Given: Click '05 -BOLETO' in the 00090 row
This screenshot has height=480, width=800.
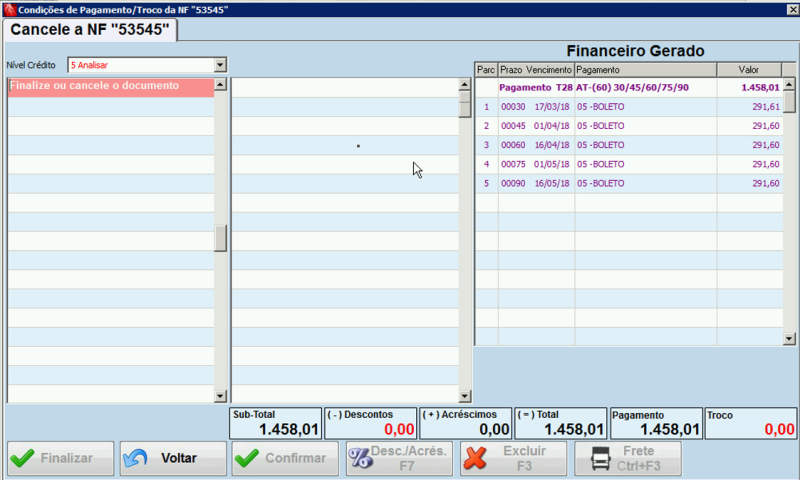Looking at the screenshot, I should (x=601, y=184).
